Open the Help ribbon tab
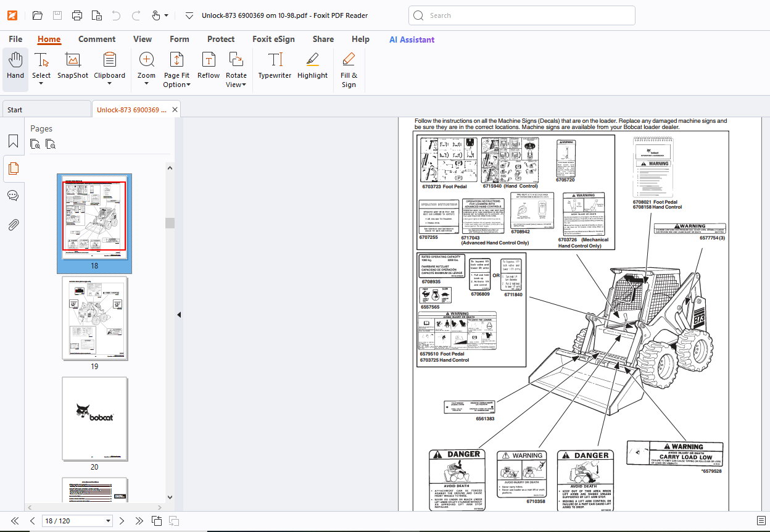770x532 pixels. tap(360, 39)
